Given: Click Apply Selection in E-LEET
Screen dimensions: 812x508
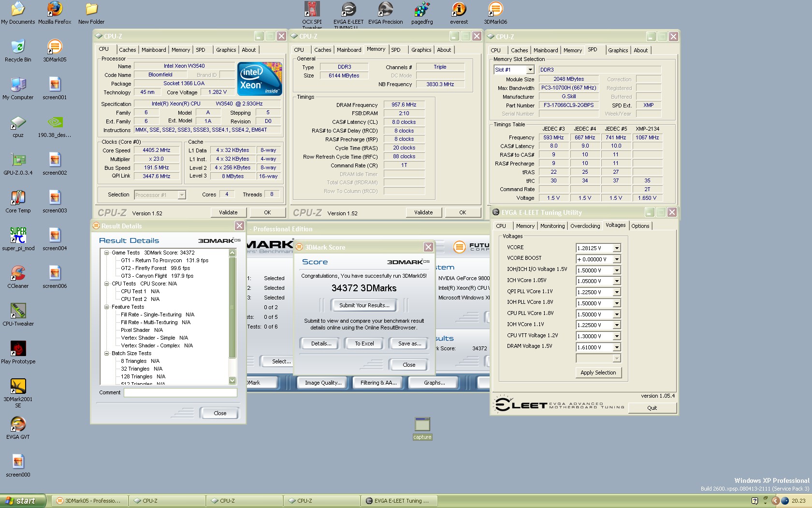Looking at the screenshot, I should 598,373.
